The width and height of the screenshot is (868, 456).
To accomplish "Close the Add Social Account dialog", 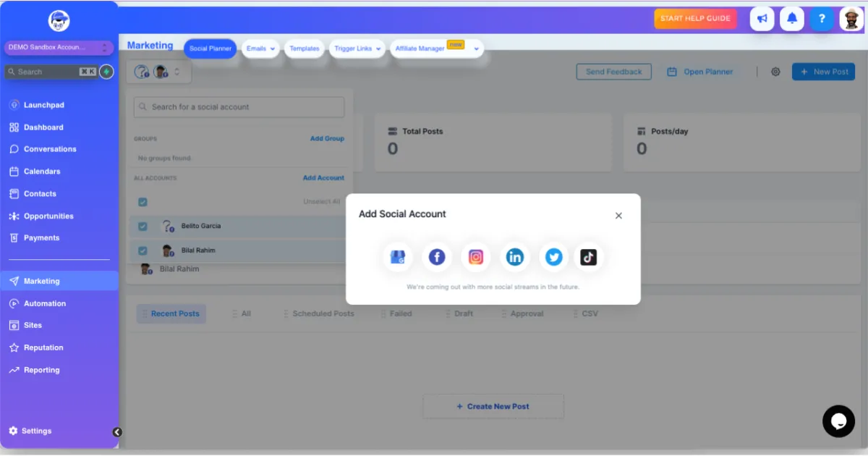I will tap(618, 216).
